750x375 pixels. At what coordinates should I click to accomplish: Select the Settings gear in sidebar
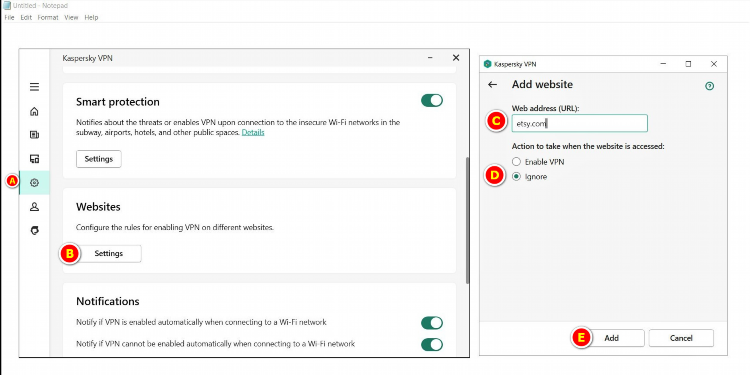[34, 183]
